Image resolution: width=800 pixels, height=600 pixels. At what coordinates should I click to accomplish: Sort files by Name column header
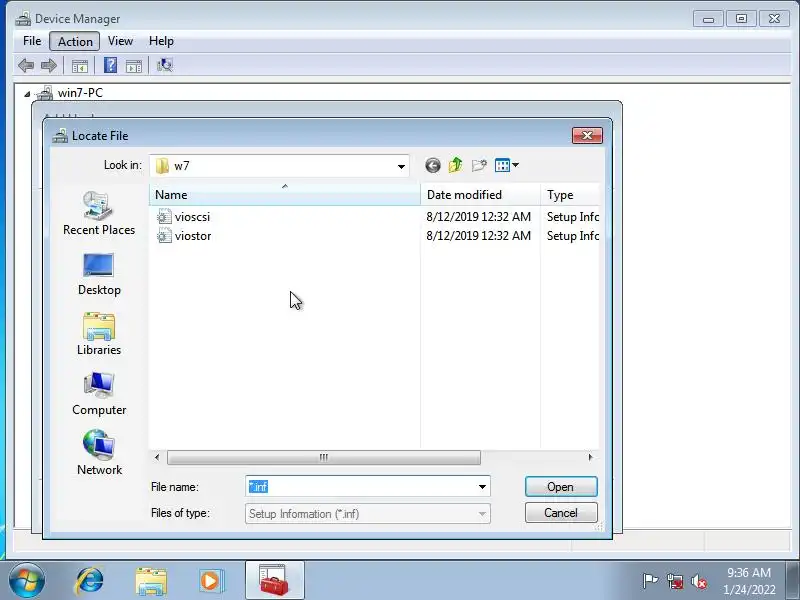tap(285, 194)
